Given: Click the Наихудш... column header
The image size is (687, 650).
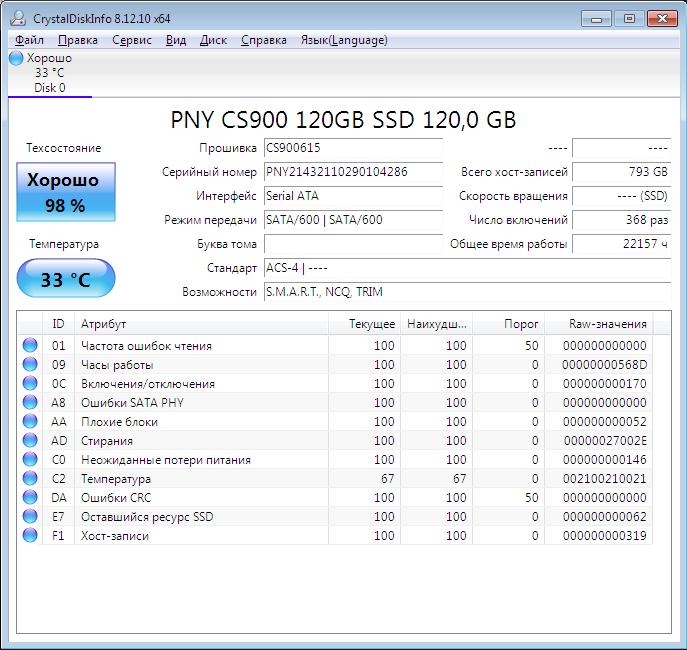Looking at the screenshot, I should tap(436, 324).
